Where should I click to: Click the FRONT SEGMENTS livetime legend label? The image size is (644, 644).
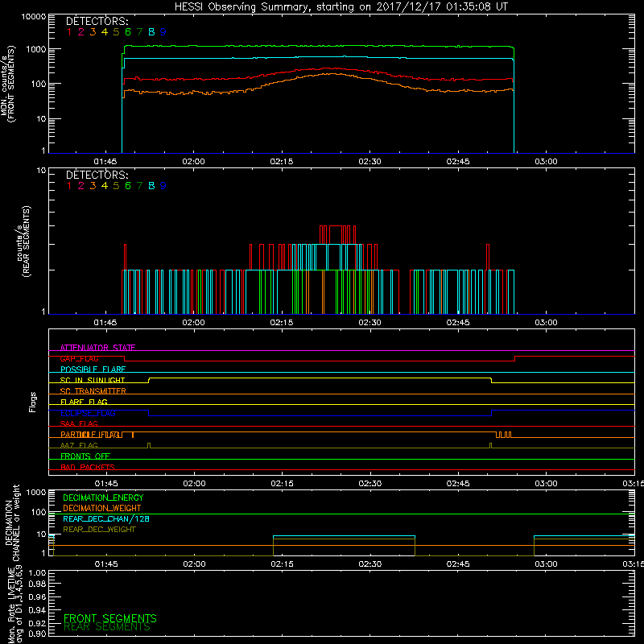point(110,618)
